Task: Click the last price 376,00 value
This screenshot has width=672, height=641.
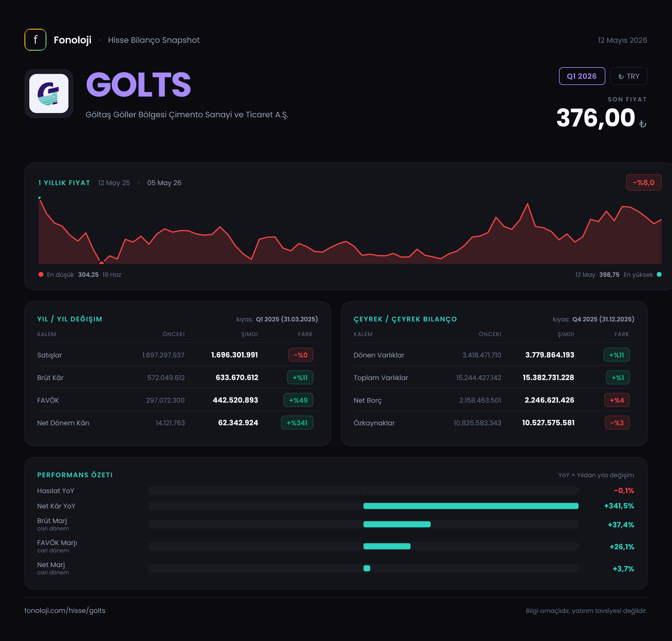Action: [x=595, y=118]
